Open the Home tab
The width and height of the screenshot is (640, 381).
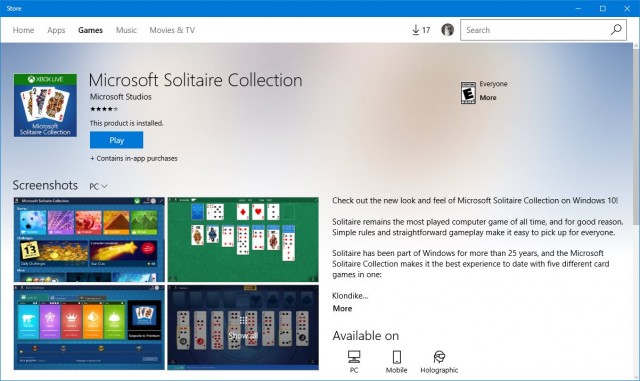click(x=23, y=30)
